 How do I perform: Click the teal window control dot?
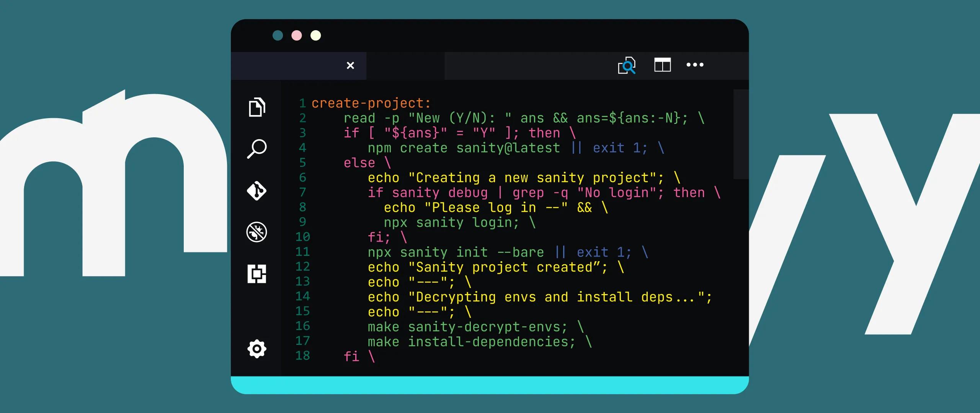pyautogui.click(x=278, y=36)
